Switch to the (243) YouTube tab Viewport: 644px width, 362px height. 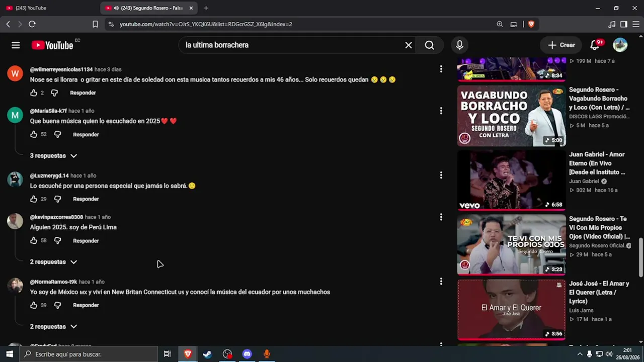(x=50, y=8)
